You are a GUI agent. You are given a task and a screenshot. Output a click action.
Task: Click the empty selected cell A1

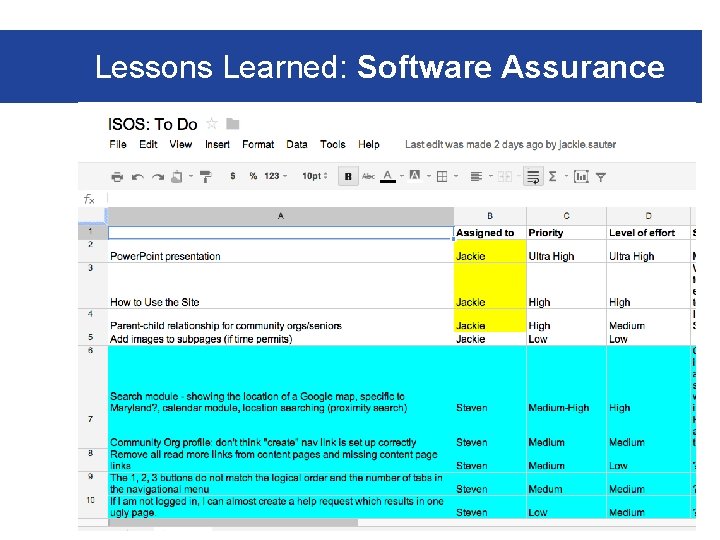[281, 233]
